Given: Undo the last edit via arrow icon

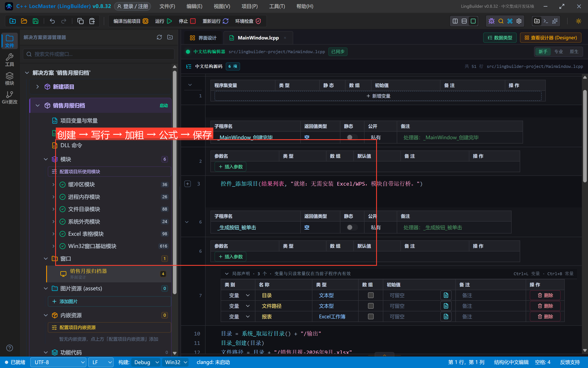Looking at the screenshot, I should click(52, 21).
